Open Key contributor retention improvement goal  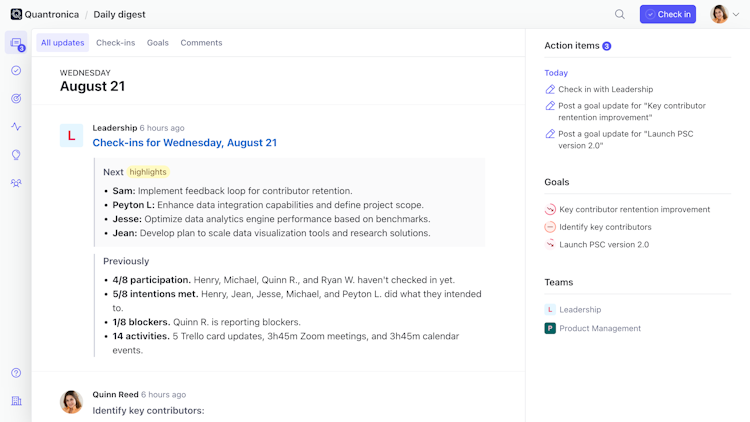pyautogui.click(x=634, y=210)
